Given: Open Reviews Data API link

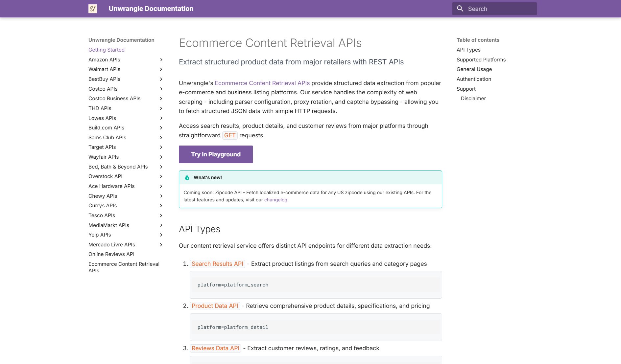Looking at the screenshot, I should tap(215, 348).
